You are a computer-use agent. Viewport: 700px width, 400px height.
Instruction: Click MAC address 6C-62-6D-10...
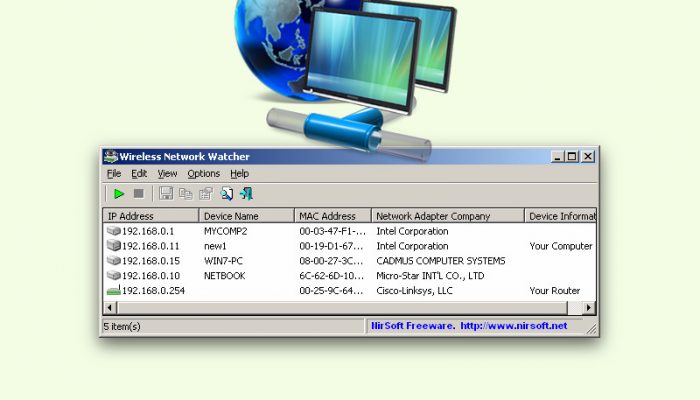(x=332, y=276)
